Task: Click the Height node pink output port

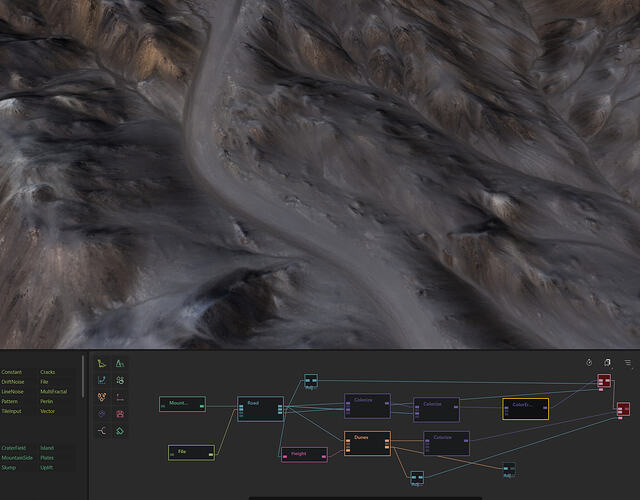Action: coord(324,457)
